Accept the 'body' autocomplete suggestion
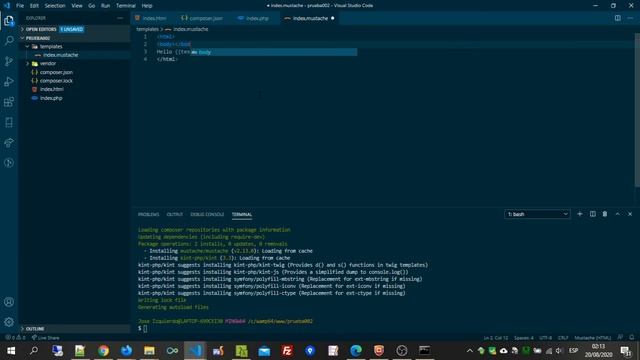This screenshot has width=640, height=360. pyautogui.click(x=274, y=52)
